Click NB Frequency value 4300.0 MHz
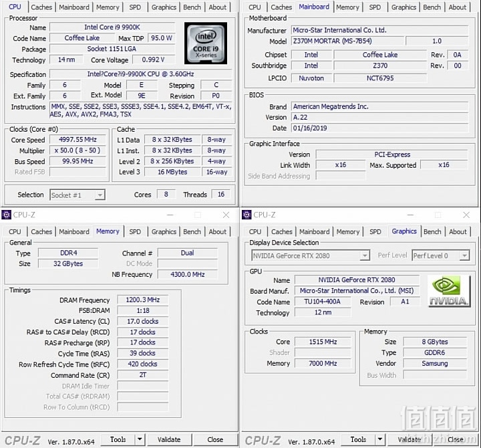The height and width of the screenshot is (448, 481). click(188, 274)
